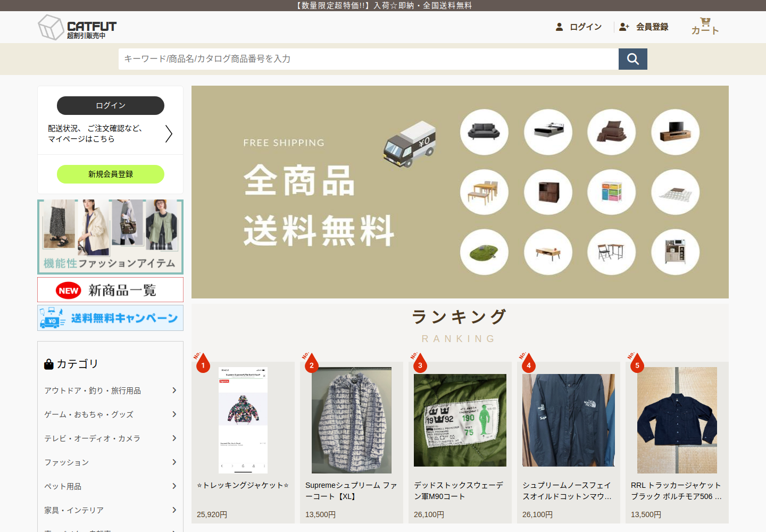Open ranking No.2 Supreme fur coat image
Image resolution: width=766 pixels, height=532 pixels.
point(352,420)
